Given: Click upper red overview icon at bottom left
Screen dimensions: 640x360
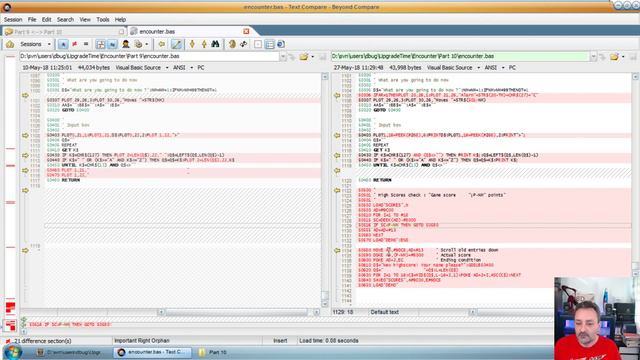Looking at the screenshot, I should click(x=10, y=307).
